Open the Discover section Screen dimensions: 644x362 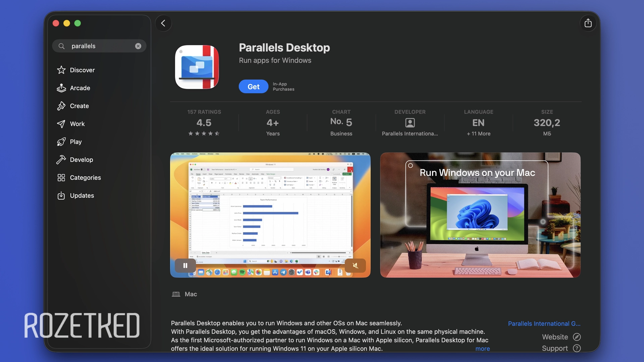[x=82, y=70]
